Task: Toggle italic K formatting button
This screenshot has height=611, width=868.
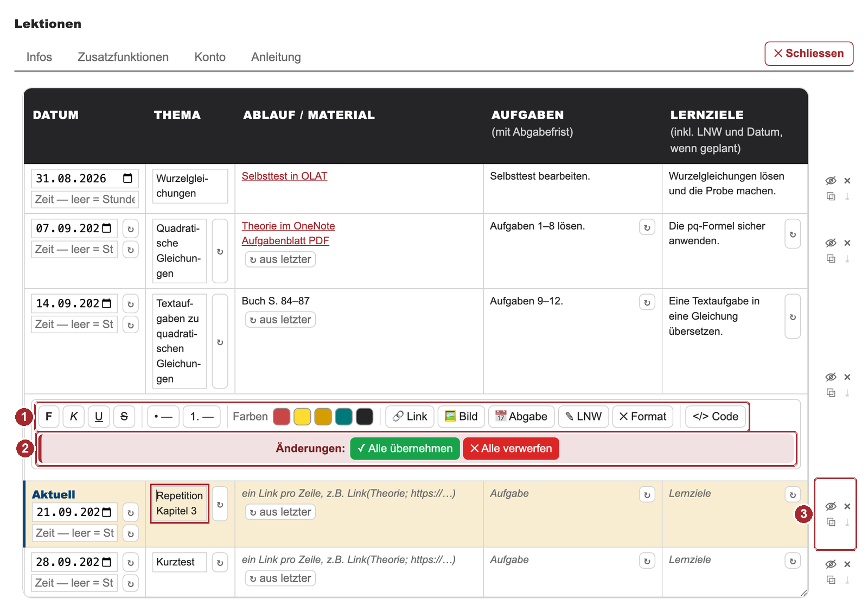Action: 74,417
